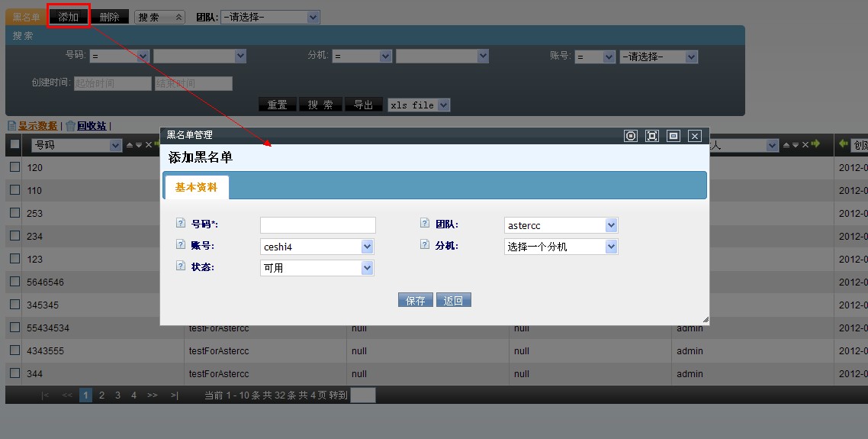Click the help icon next to 团队
The image size is (868, 439).
pyautogui.click(x=425, y=224)
